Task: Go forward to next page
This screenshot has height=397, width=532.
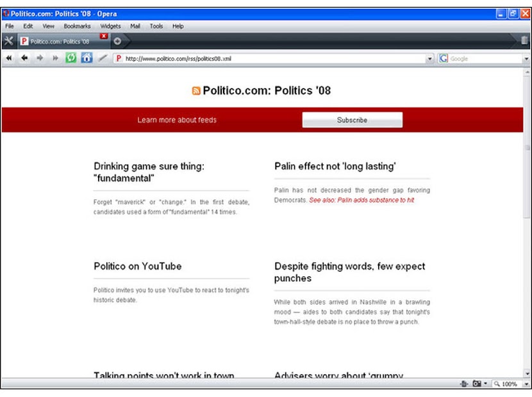Action: pos(40,58)
